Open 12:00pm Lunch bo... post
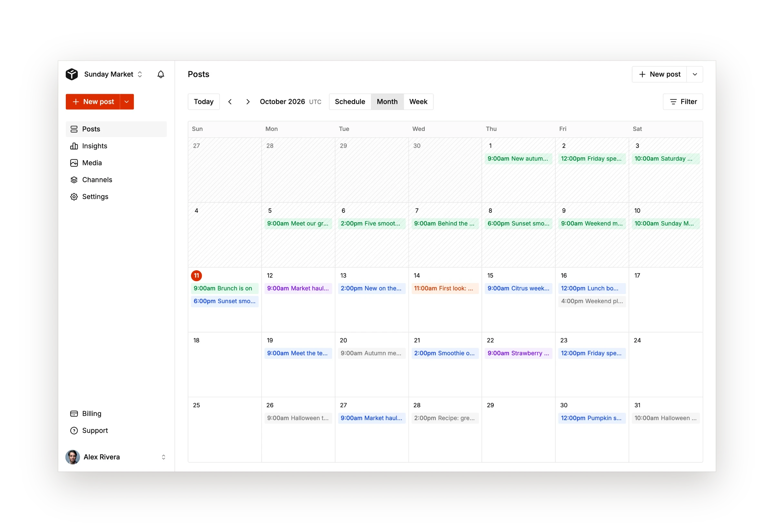Image resolution: width=774 pixels, height=532 pixels. coord(592,288)
